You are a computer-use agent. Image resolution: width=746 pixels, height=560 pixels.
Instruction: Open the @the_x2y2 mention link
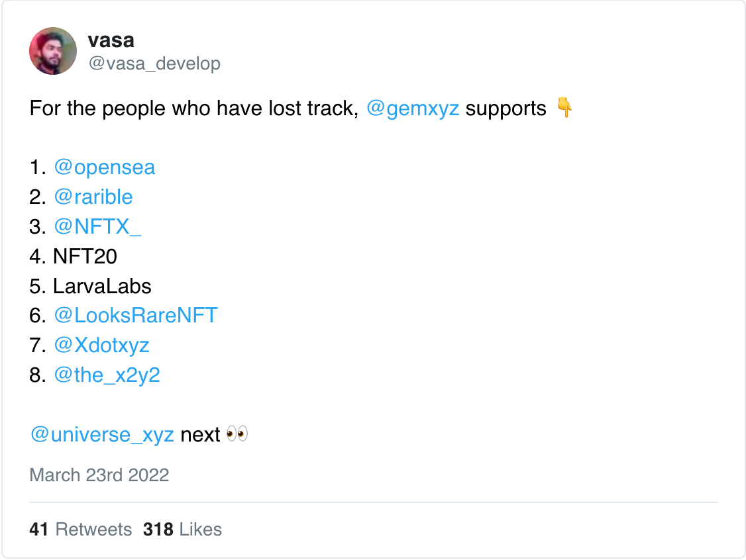[x=107, y=375]
